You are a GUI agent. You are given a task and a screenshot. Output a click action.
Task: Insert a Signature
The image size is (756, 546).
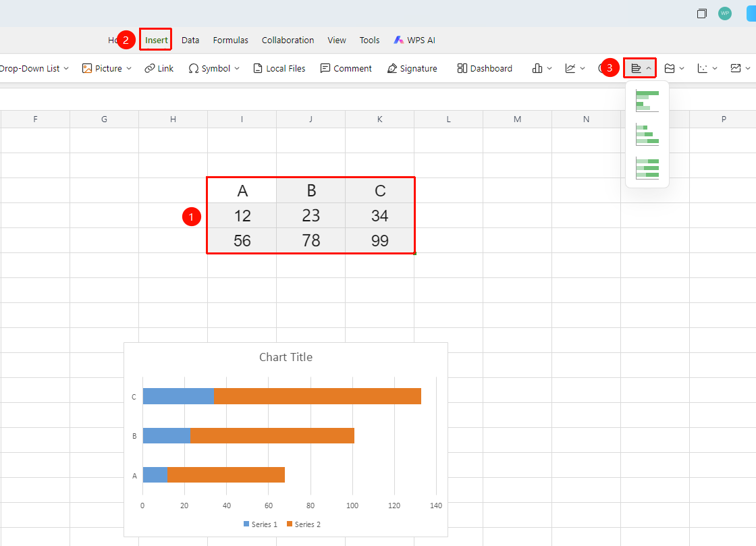tap(412, 68)
